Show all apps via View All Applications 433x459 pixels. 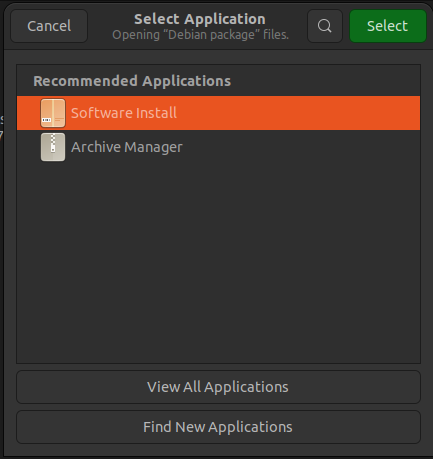[218, 387]
